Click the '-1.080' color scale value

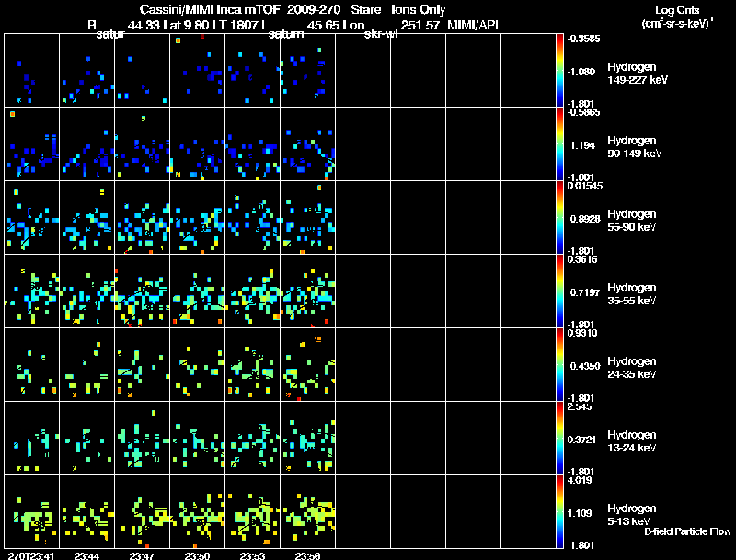click(581, 72)
